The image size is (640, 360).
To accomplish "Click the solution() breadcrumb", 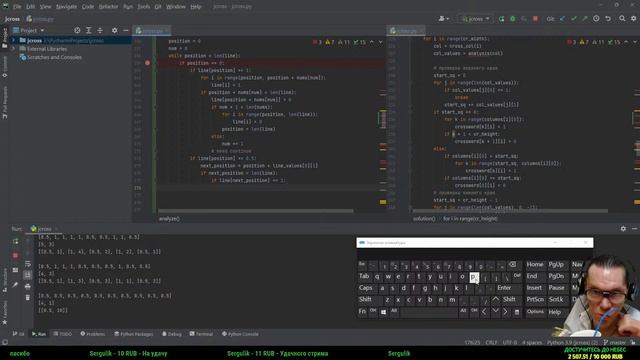I will 424,219.
